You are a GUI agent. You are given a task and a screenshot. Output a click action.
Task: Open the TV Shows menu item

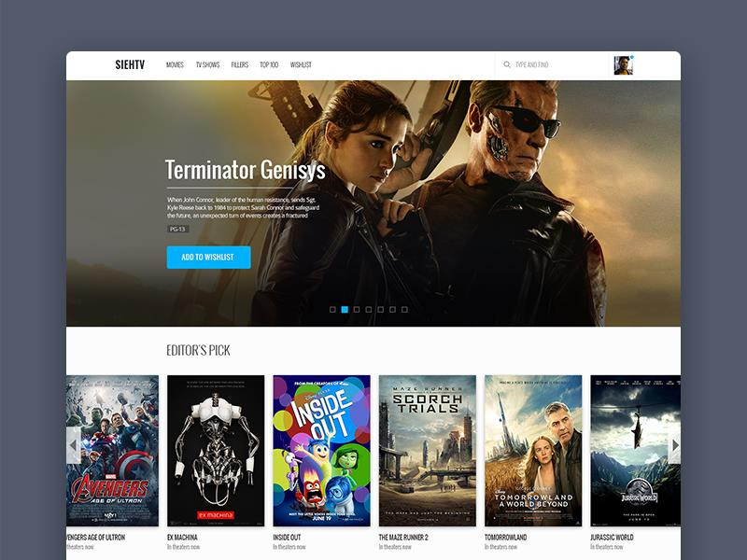coord(207,64)
